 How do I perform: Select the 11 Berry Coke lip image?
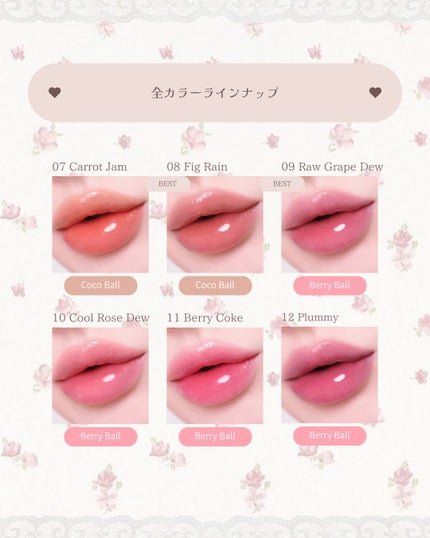pyautogui.click(x=215, y=375)
